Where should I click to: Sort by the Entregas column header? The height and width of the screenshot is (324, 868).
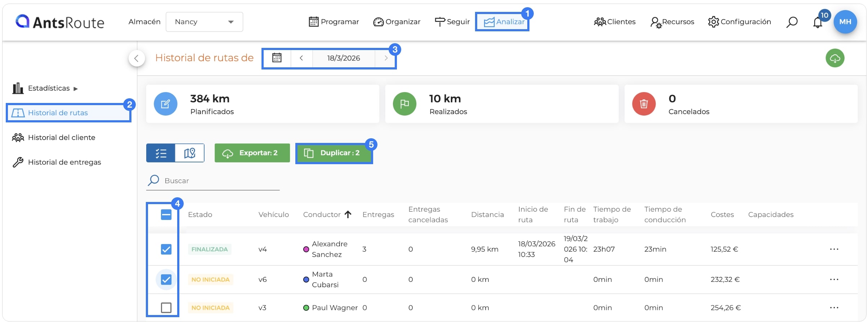[378, 215]
